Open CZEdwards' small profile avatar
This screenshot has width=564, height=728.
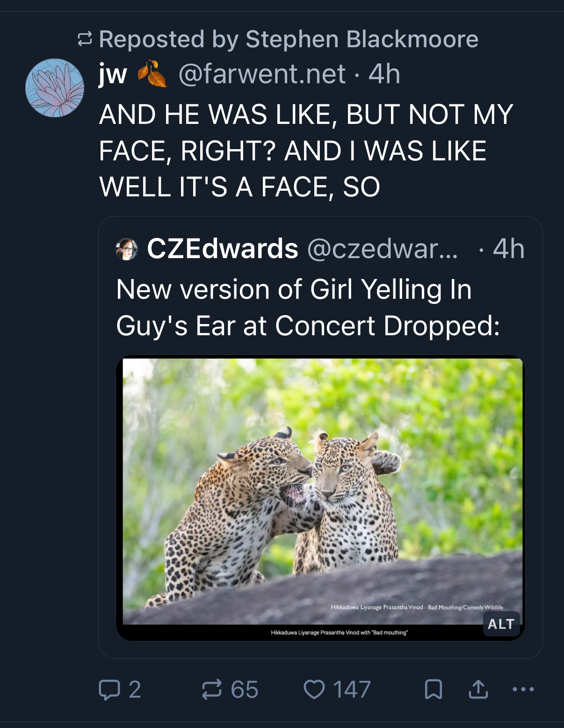tap(127, 249)
